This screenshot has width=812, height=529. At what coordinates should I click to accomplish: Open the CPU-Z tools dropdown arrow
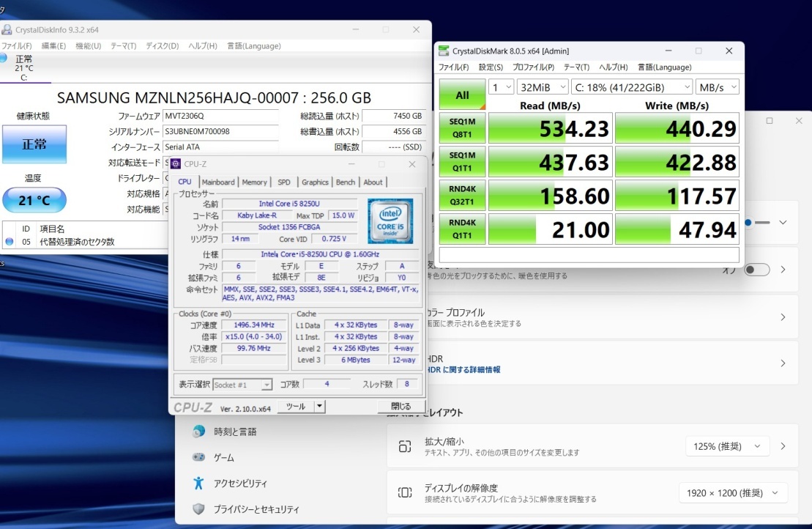coord(319,406)
